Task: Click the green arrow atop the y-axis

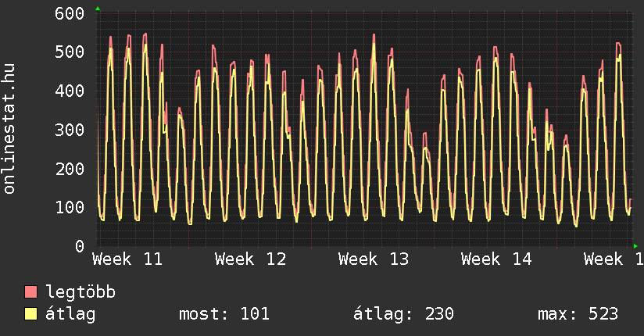Action: (97, 9)
